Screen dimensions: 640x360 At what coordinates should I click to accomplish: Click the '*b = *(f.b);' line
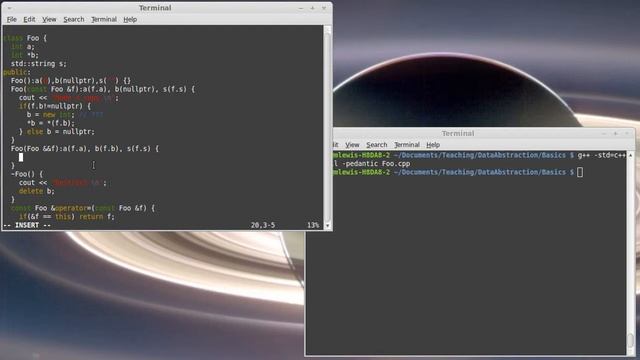tap(51, 123)
